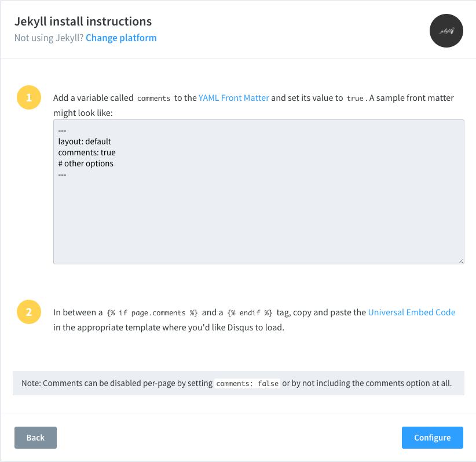Click the textarea resize handle corner

[x=461, y=261]
